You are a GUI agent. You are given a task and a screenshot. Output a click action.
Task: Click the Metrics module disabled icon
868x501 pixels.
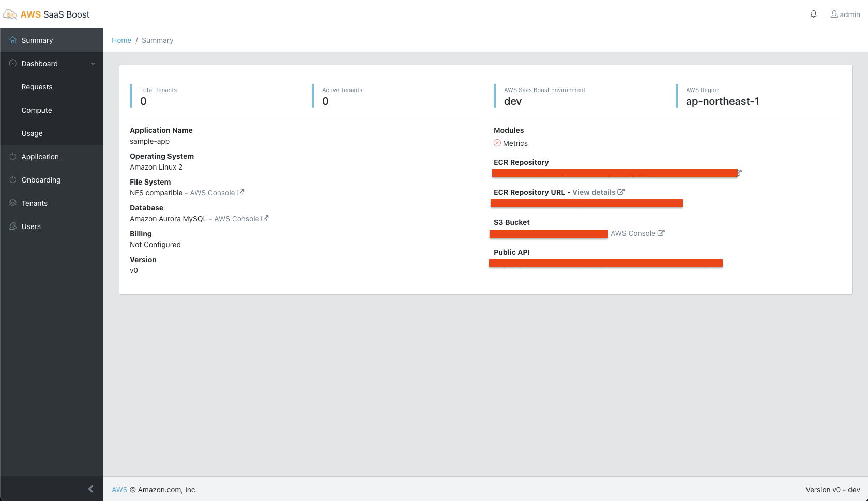[x=497, y=143]
